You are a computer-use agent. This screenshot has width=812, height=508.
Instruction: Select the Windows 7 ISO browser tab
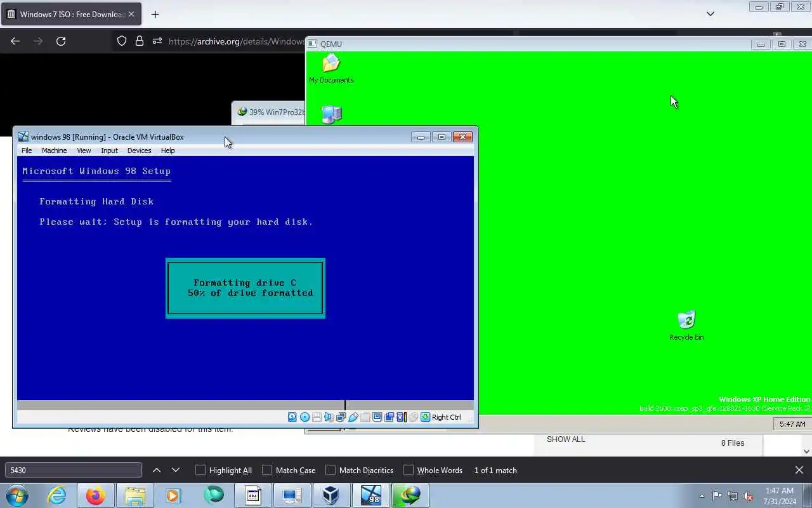pos(71,14)
